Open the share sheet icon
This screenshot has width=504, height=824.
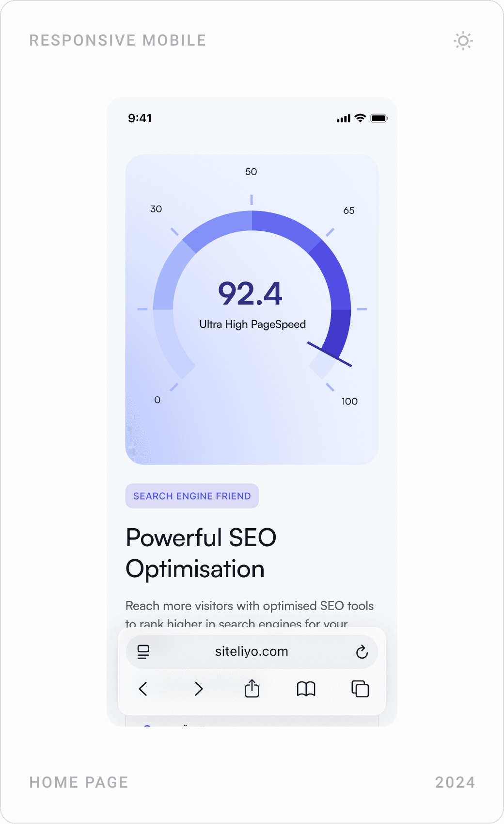pos(252,689)
